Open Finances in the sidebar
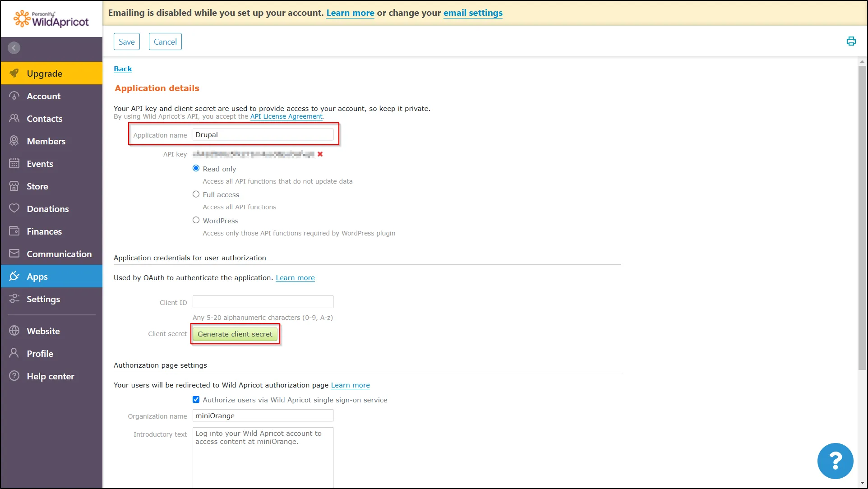868x489 pixels. pos(51,231)
